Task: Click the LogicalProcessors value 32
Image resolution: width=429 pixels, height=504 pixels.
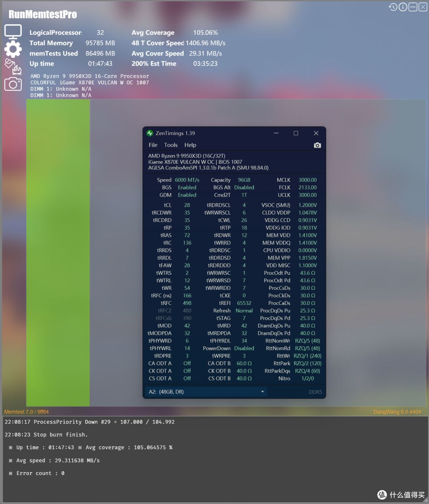Action: [100, 33]
